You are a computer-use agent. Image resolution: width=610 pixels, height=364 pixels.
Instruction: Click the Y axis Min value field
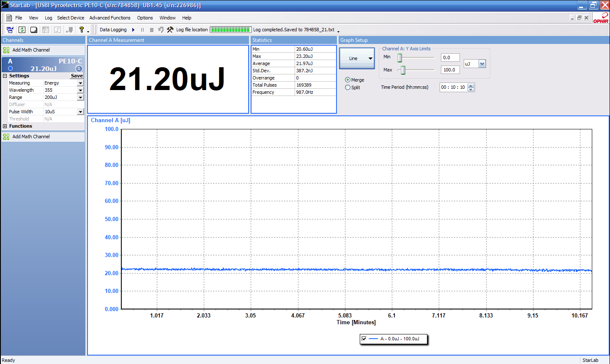450,57
